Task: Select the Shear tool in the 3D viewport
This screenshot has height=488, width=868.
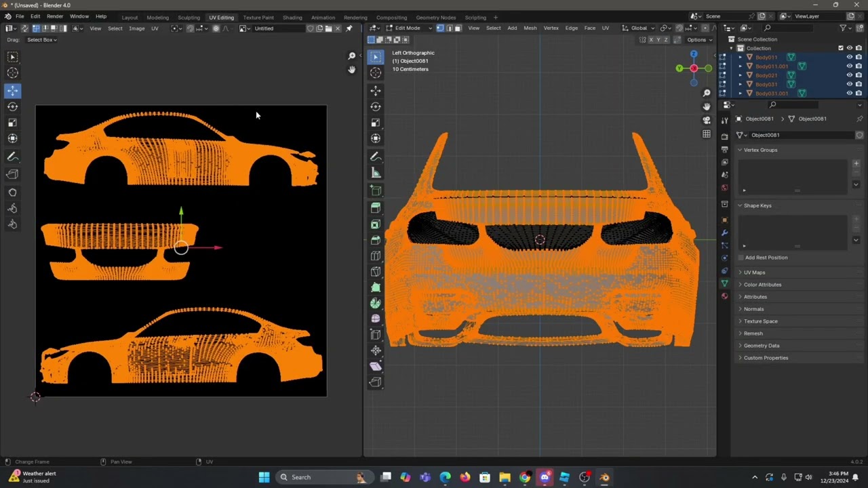Action: (x=376, y=366)
